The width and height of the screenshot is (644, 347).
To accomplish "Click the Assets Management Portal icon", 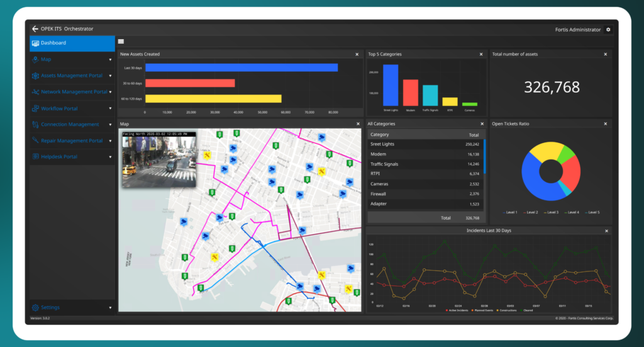I will pyautogui.click(x=35, y=76).
